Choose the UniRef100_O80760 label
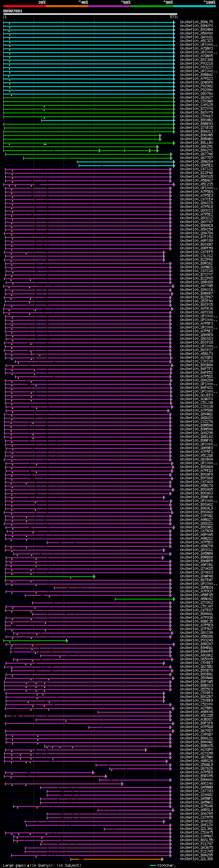 click(x=196, y=94)
